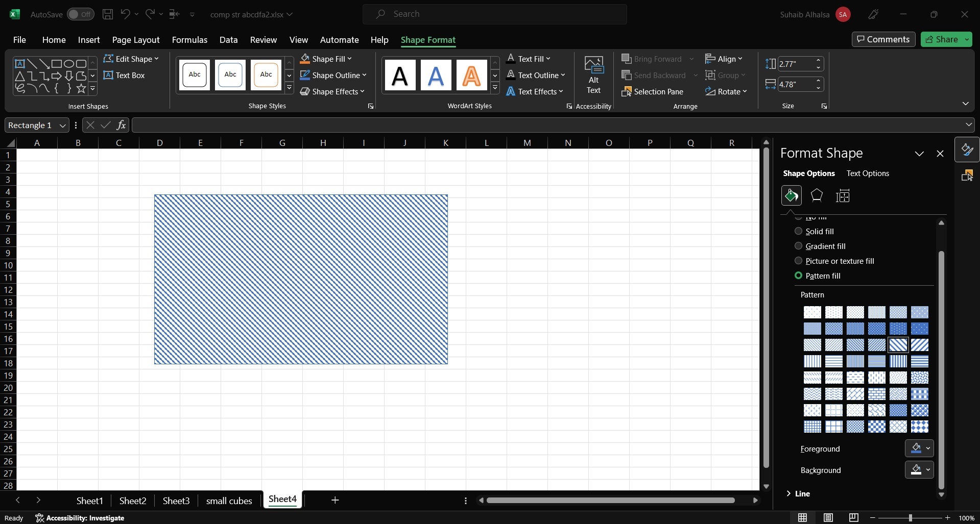
Task: Open the Foreground color picker
Action: click(x=919, y=448)
